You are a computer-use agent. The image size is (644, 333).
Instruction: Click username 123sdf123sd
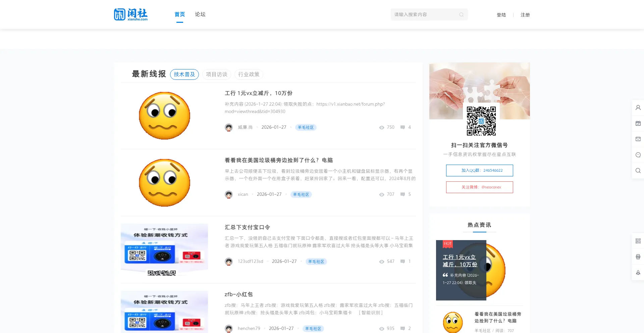[x=251, y=262]
